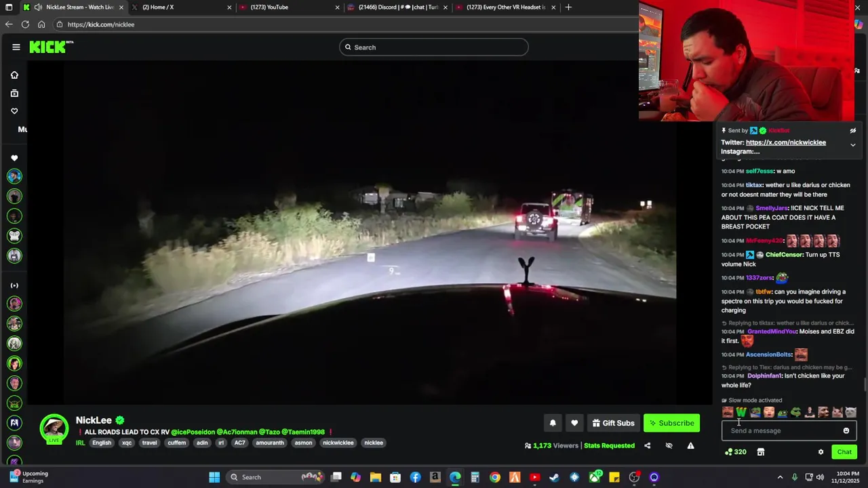The width and height of the screenshot is (868, 488).
Task: Focus the Kick search box
Action: coord(434,47)
